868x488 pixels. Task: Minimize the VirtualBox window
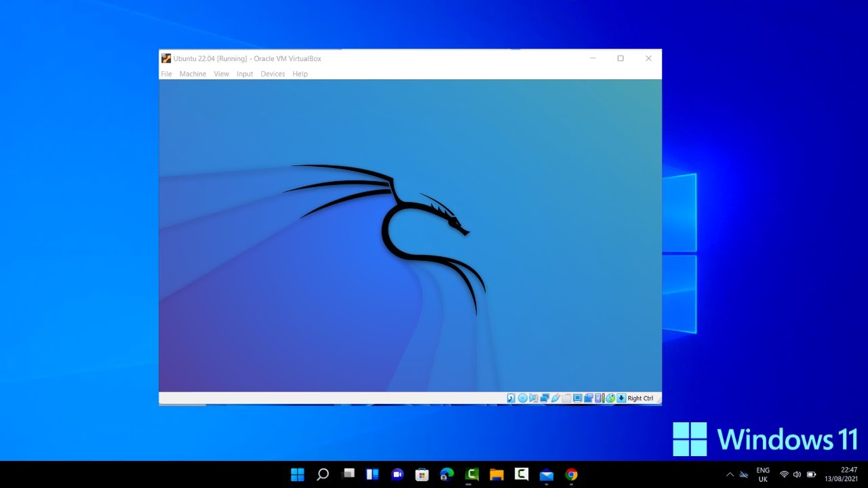593,58
